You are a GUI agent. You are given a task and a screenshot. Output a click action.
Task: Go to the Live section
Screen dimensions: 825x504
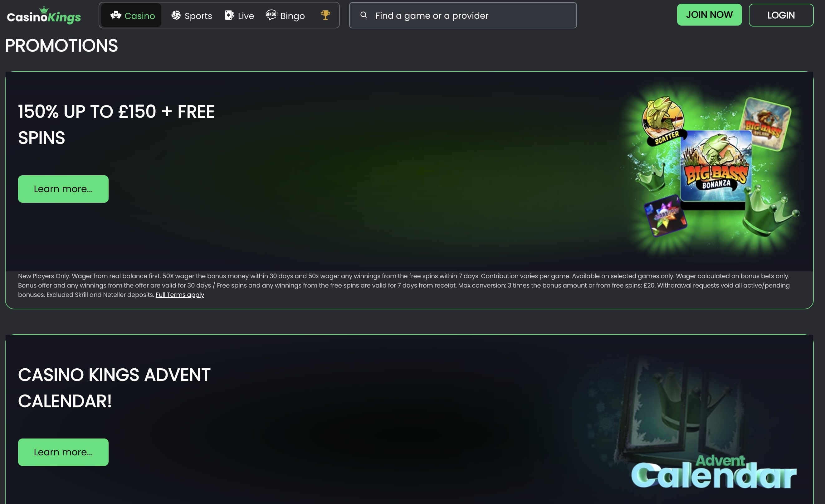[x=239, y=15]
